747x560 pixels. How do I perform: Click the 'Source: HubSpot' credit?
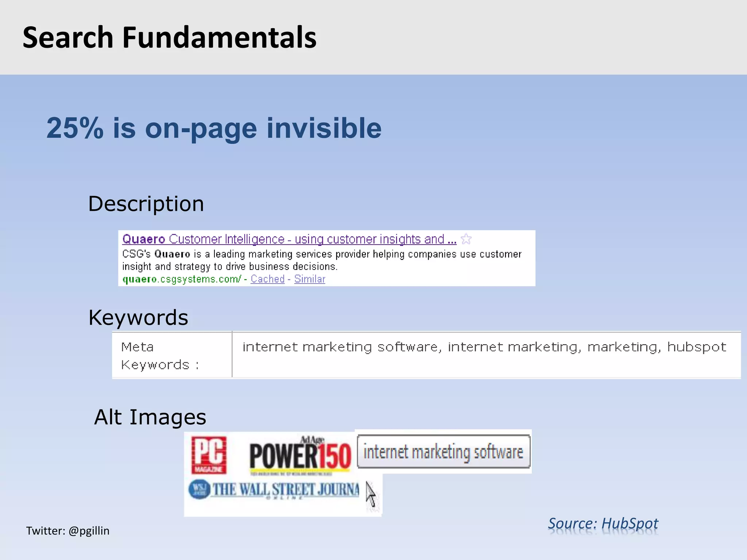(603, 524)
